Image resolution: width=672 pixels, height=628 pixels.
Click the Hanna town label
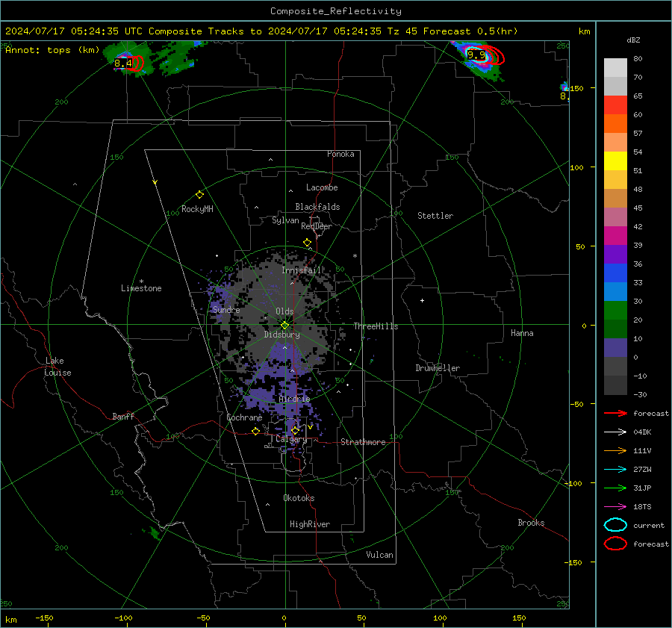(522, 333)
